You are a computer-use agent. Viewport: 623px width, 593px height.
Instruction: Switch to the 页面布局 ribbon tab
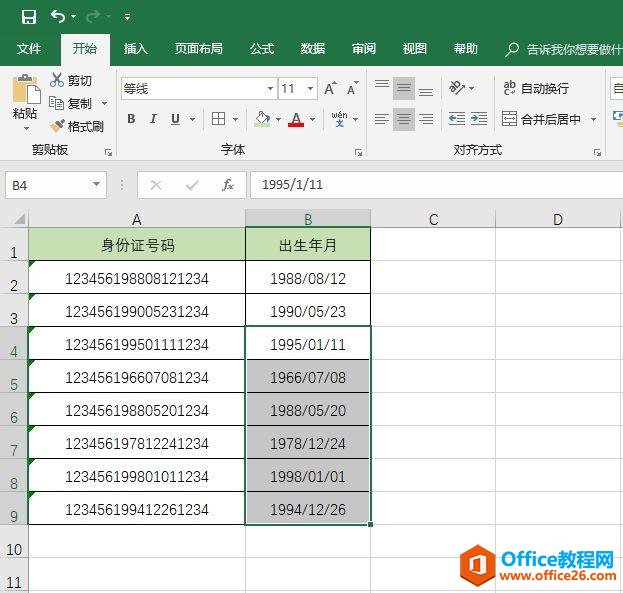click(199, 48)
